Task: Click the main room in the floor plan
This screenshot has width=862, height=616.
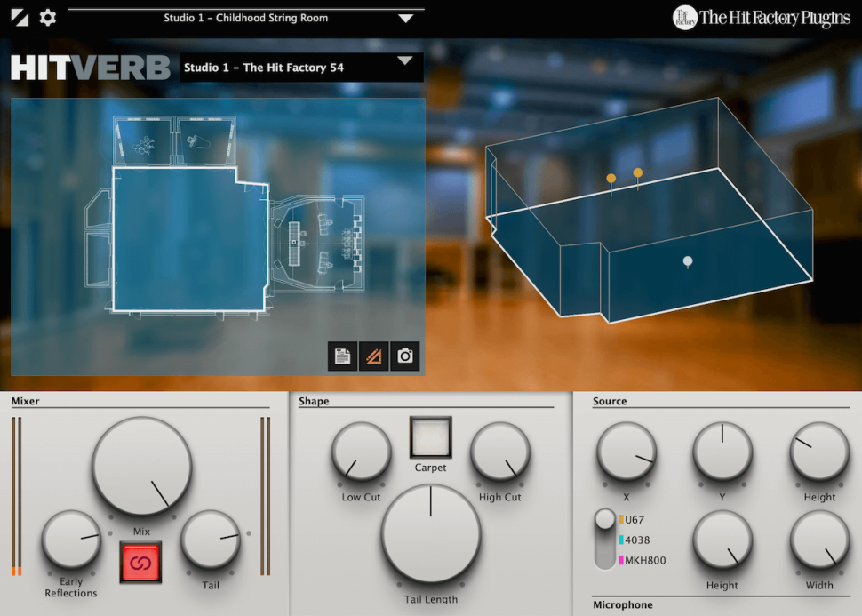Action: click(x=189, y=240)
